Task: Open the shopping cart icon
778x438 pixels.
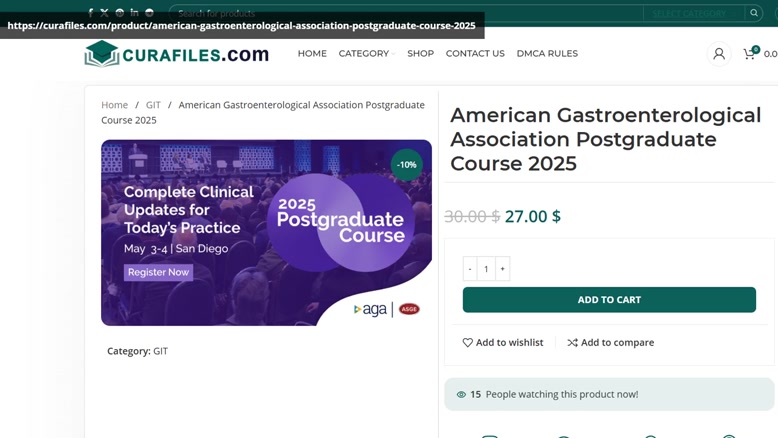Action: (x=750, y=54)
